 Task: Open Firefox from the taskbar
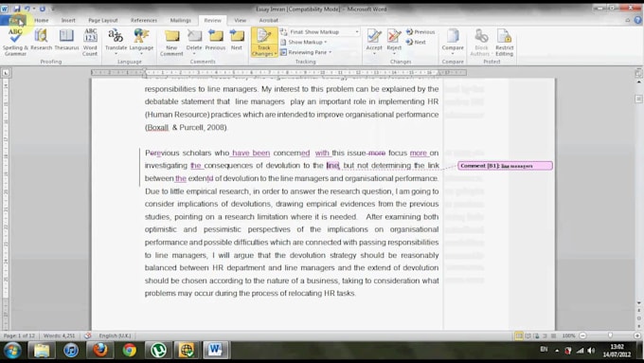[x=99, y=351]
